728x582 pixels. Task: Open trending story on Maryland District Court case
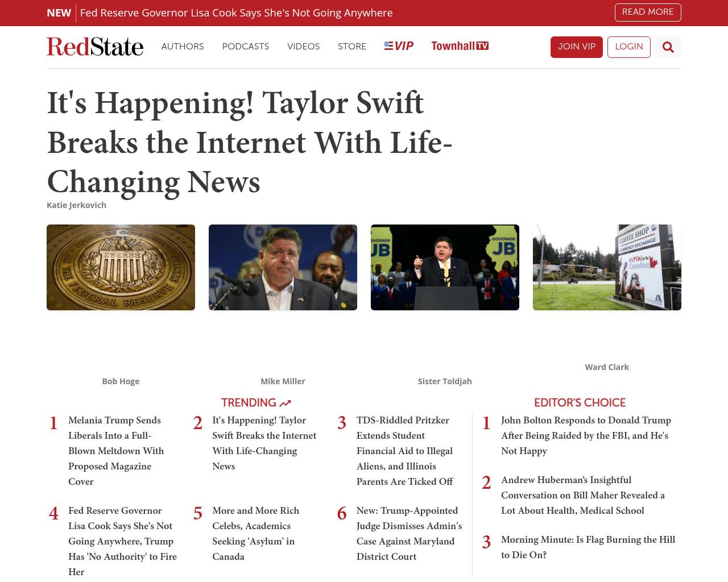coord(409,534)
